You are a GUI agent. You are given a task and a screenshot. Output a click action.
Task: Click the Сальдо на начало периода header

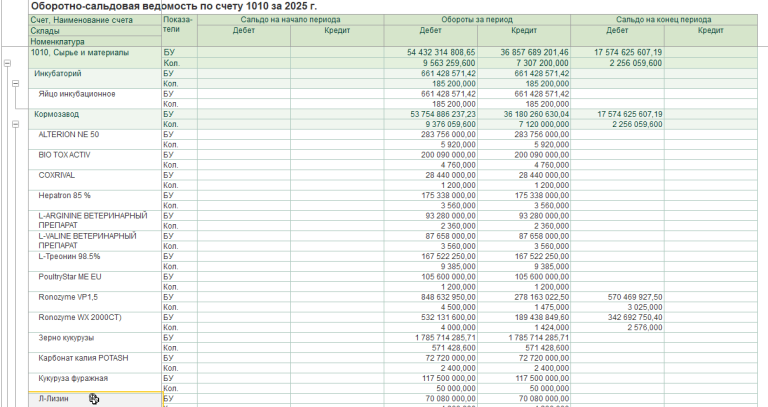pyautogui.click(x=290, y=20)
